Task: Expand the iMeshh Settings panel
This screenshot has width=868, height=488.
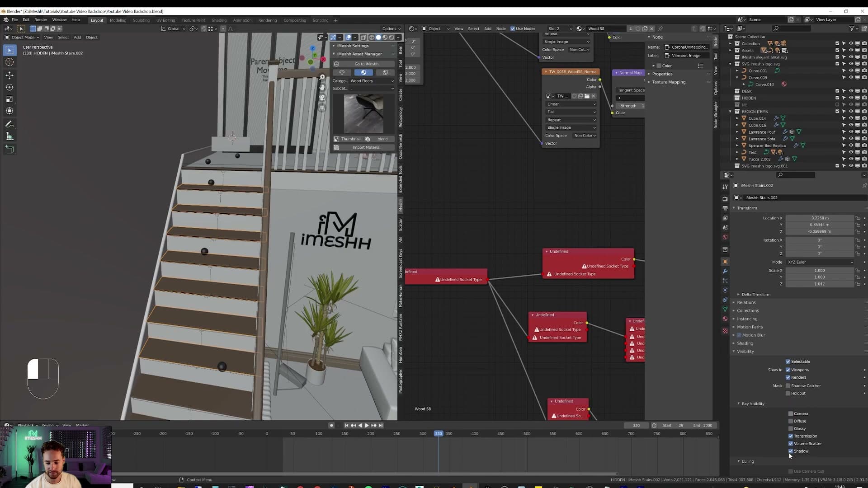Action: 353,46
